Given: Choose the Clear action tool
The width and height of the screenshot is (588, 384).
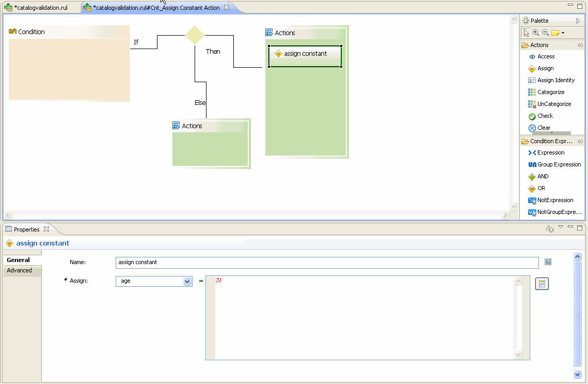Looking at the screenshot, I should coord(539,128).
